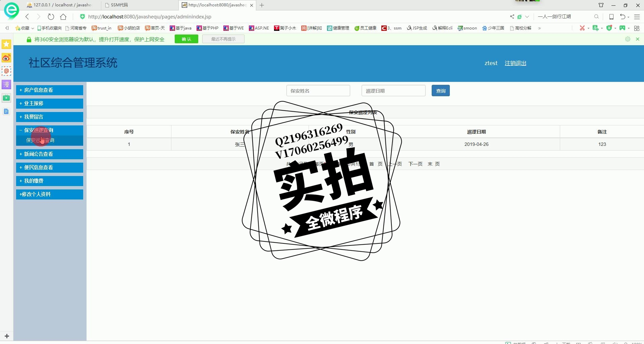Viewport: 644px width, 344px height.
Task: Open the video sidebar icon
Action: point(6,98)
